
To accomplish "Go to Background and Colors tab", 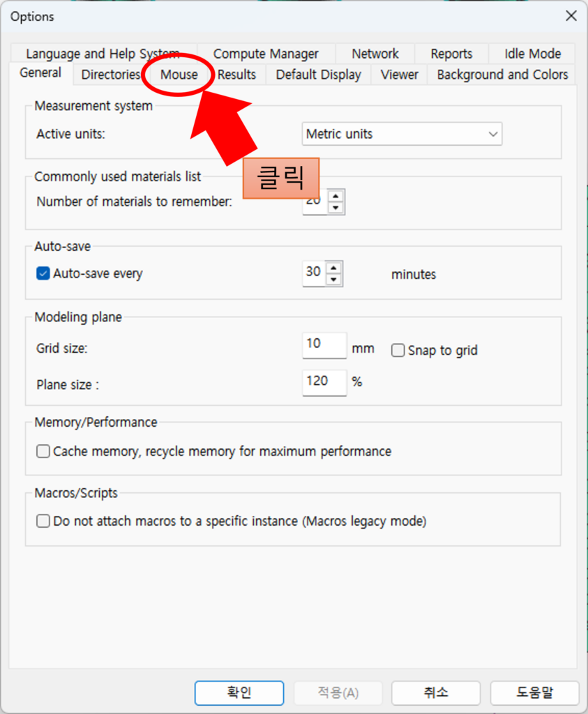I will (x=502, y=75).
